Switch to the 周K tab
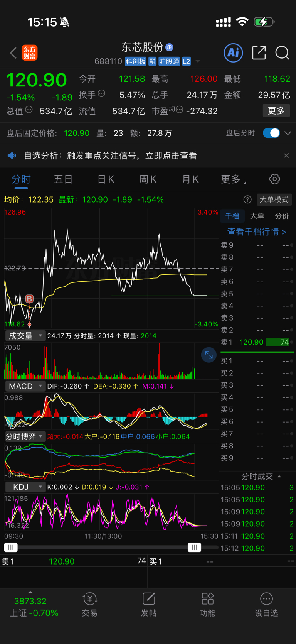 (x=148, y=179)
